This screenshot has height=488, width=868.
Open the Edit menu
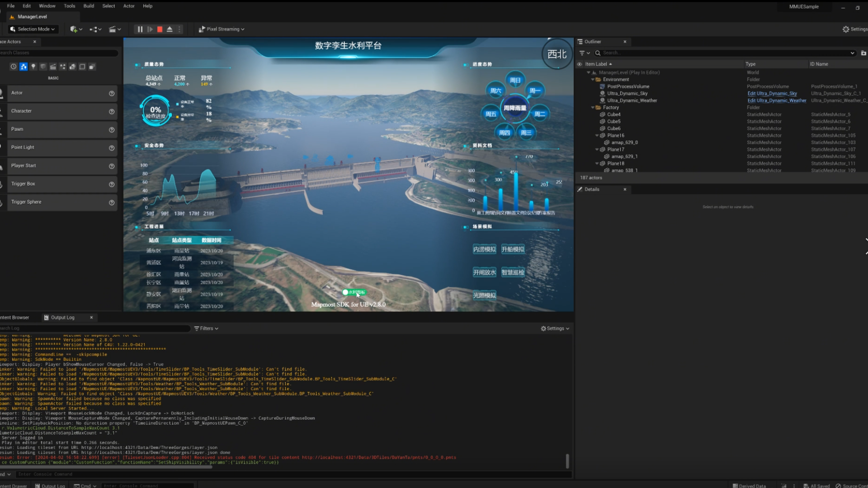point(27,6)
